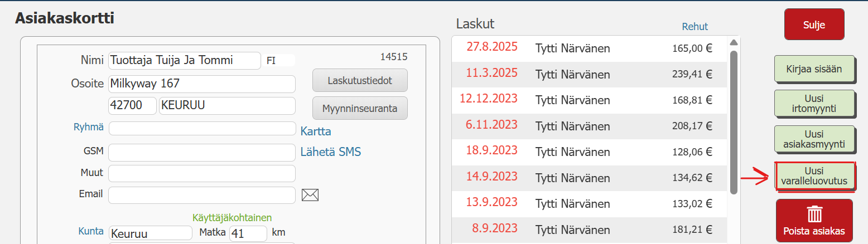Click the Poista asiakas trash button
Screen dimensions: 868x244
tap(814, 221)
